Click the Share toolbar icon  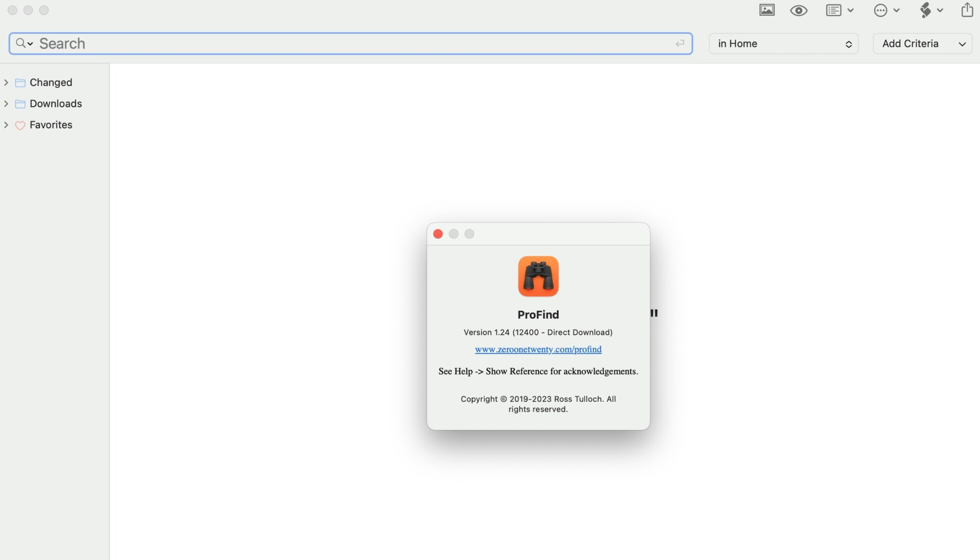[967, 10]
